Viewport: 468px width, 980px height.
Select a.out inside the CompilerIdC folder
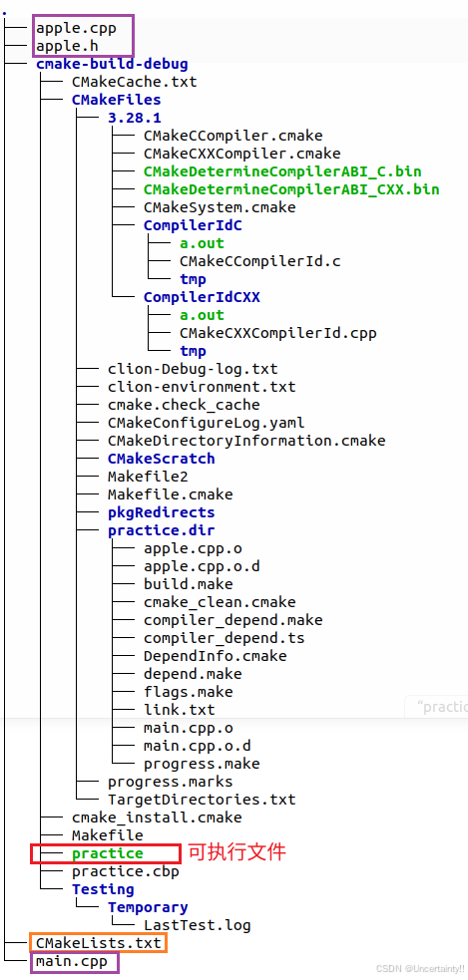[x=202, y=243]
